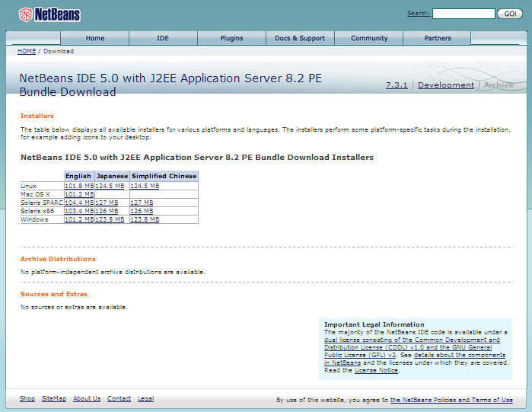Download Solaris SPARC Simplified Chinese 127 MB
Image resolution: width=532 pixels, height=412 pixels.
coord(142,203)
